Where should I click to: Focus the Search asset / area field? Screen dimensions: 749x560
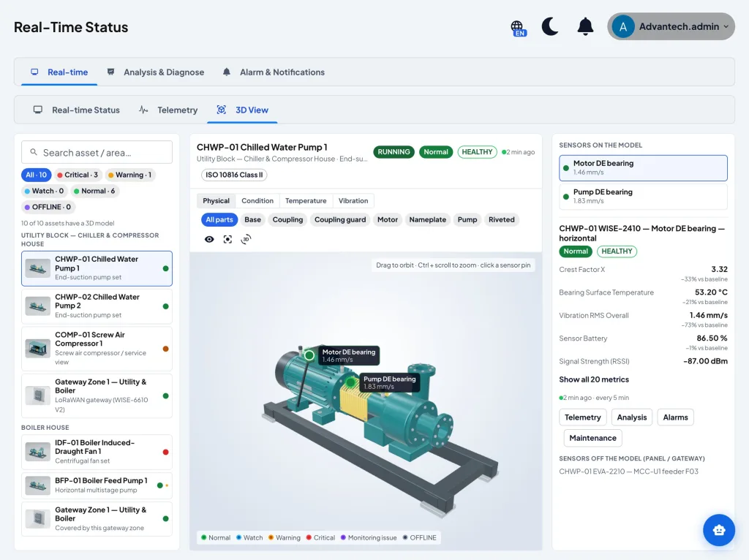97,152
